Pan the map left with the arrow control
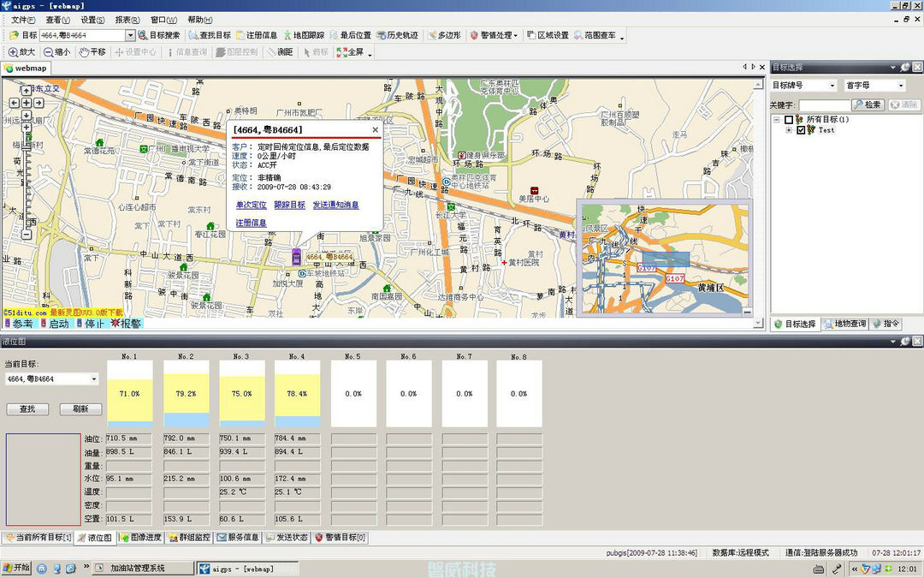 click(x=15, y=103)
